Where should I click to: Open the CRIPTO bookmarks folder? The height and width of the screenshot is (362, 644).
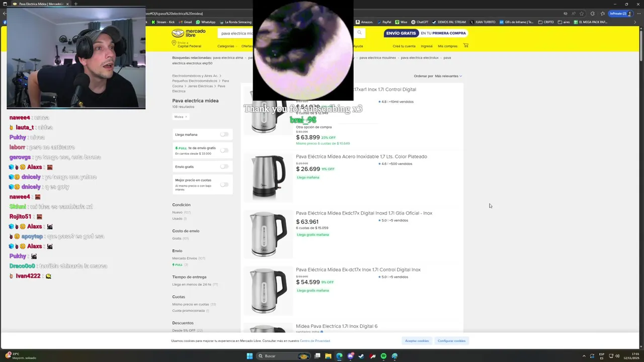pyautogui.click(x=546, y=22)
